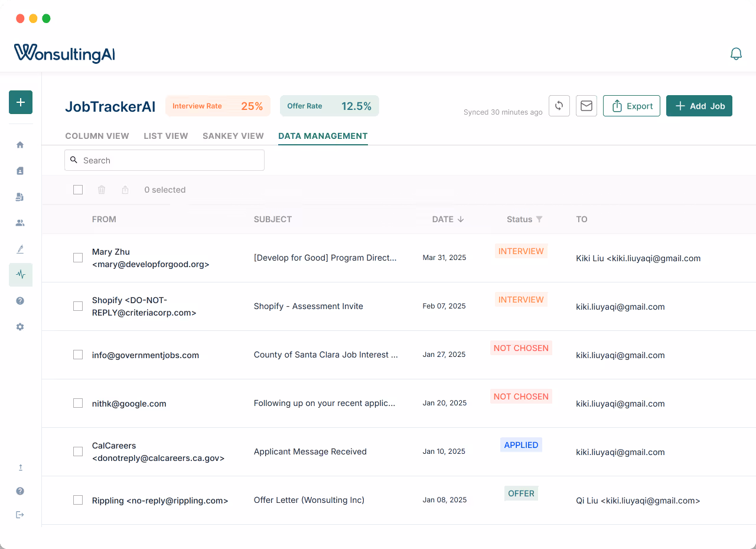
Task: Click the pen editing icon in the sidebar
Action: pos(20,249)
